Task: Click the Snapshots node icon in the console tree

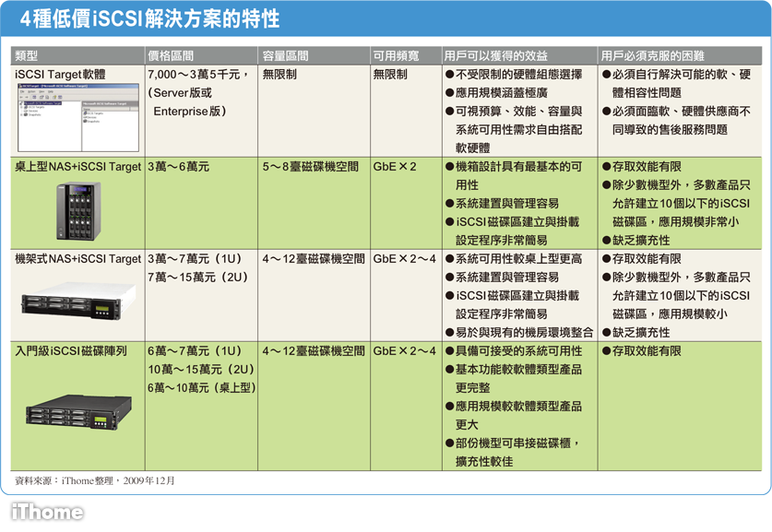Action: click(25, 114)
